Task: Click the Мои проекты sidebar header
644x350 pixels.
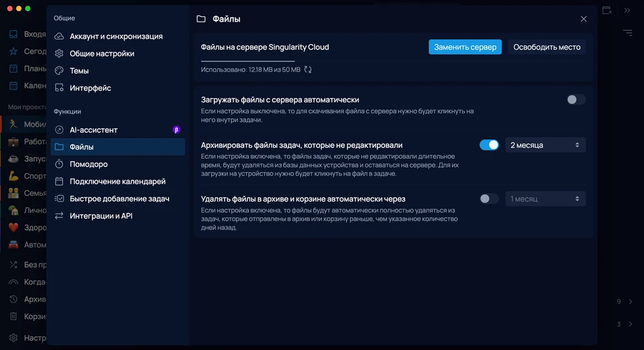Action: click(27, 107)
